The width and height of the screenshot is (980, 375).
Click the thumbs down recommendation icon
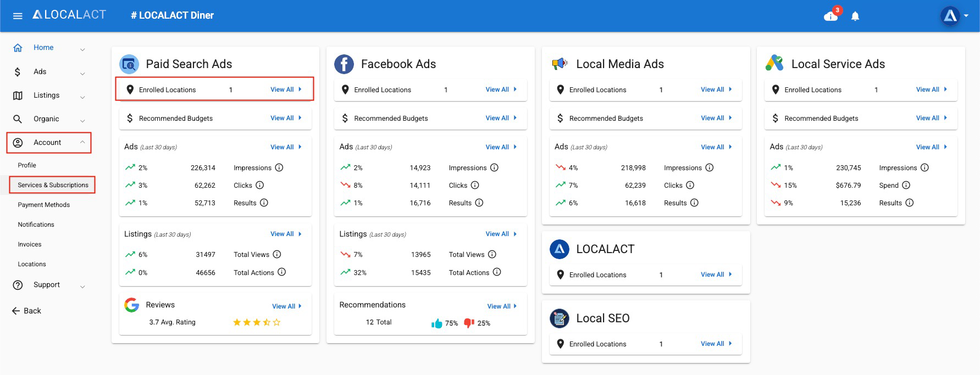pos(469,323)
